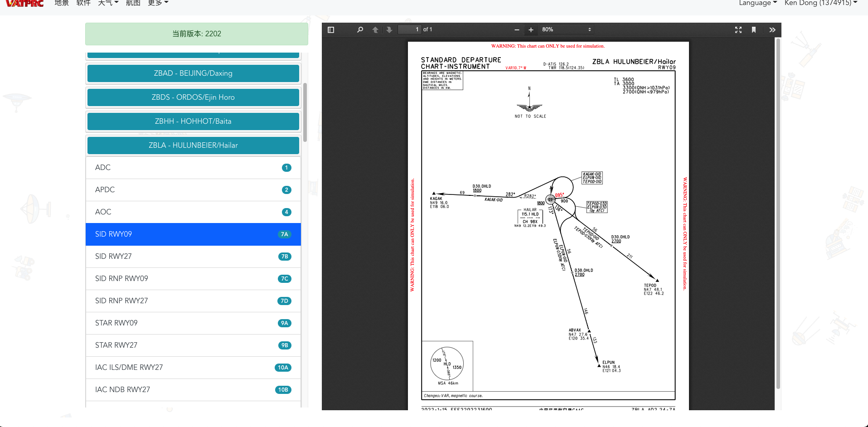Expand the 更多 dropdown menu

tap(158, 3)
